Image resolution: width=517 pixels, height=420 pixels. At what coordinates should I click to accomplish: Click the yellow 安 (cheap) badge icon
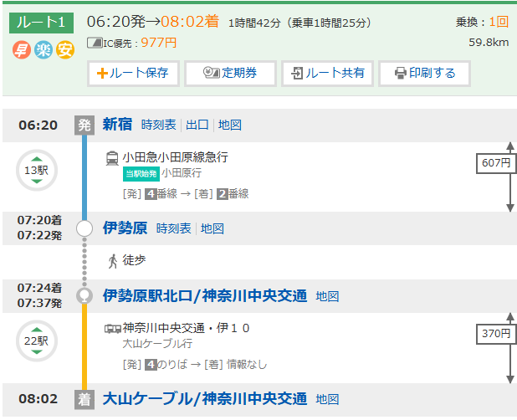[x=65, y=50]
